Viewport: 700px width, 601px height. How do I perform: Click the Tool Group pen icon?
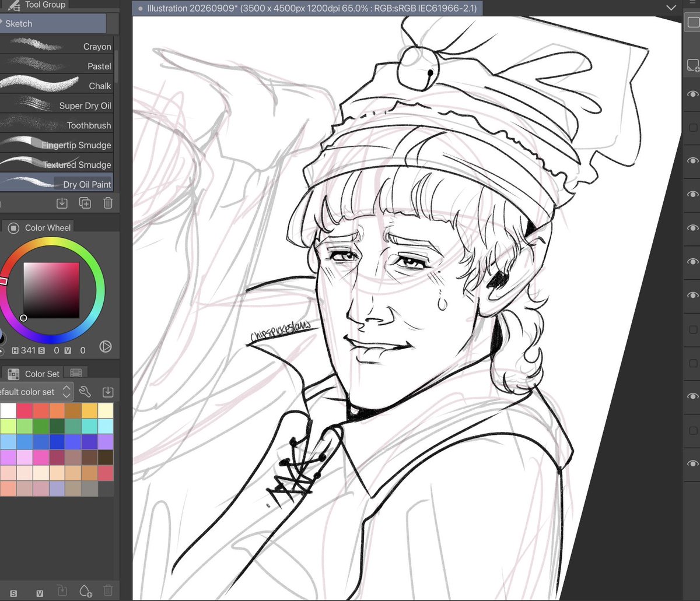(14, 5)
